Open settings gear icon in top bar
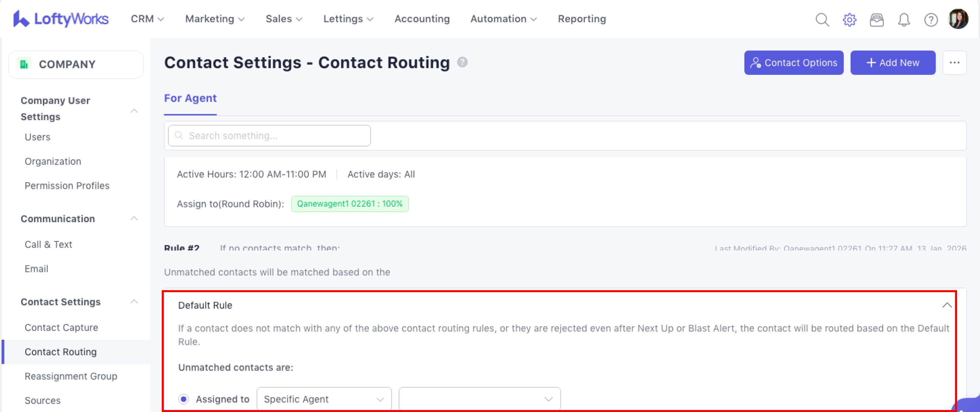 point(849,20)
